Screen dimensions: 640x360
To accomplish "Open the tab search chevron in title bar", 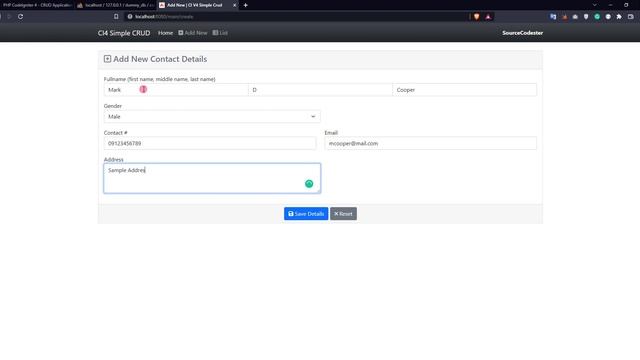I will (x=595, y=5).
